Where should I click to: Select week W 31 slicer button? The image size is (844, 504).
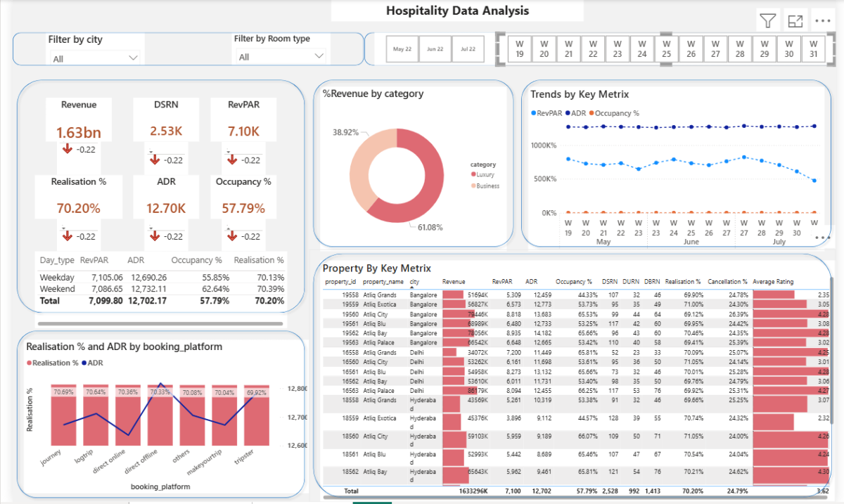[813, 49]
